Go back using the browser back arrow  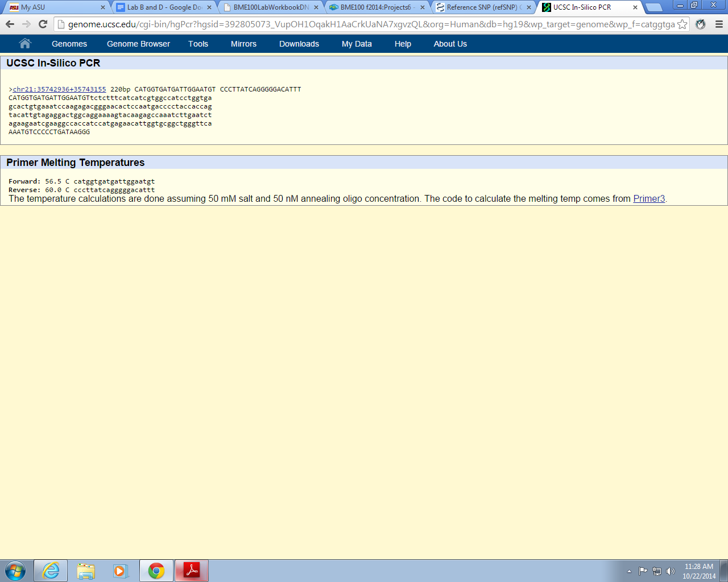coord(10,24)
